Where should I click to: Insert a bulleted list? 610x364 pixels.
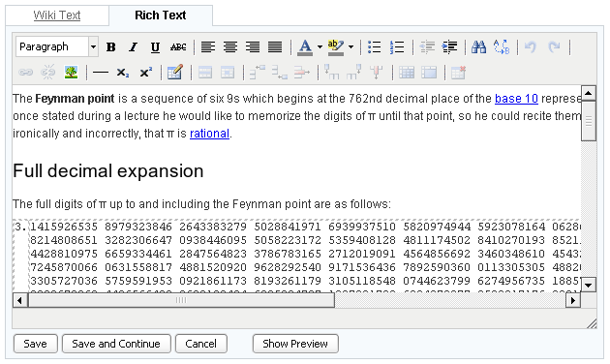tap(375, 47)
